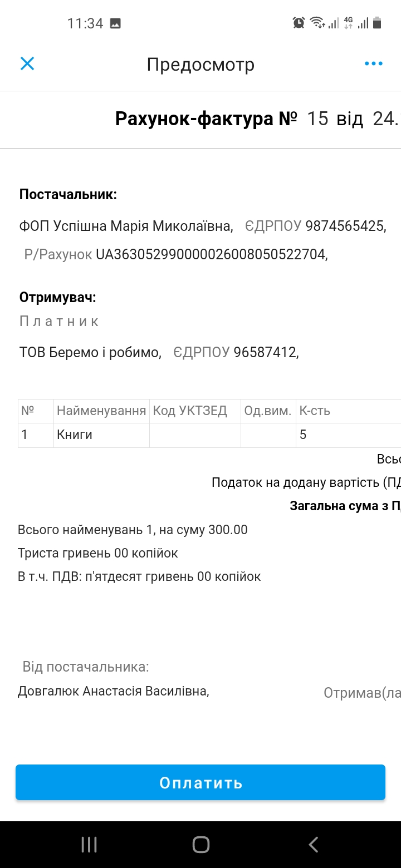Tap the battery status icon

[378, 23]
